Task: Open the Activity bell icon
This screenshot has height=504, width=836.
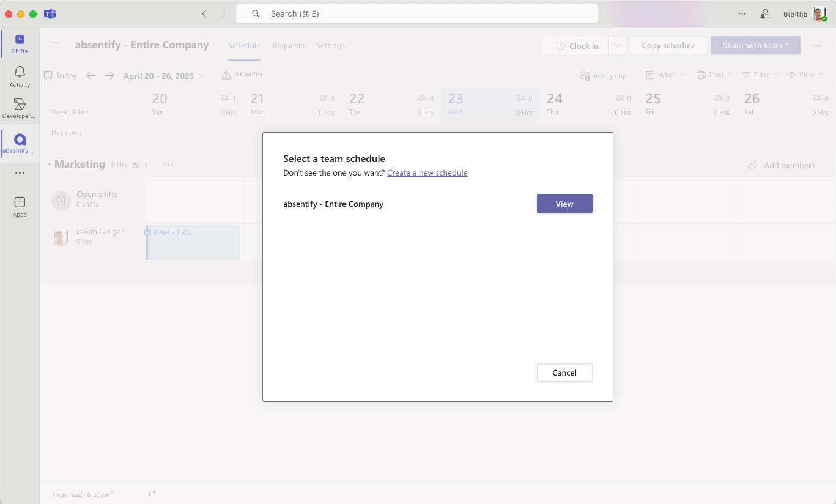Action: [20, 77]
